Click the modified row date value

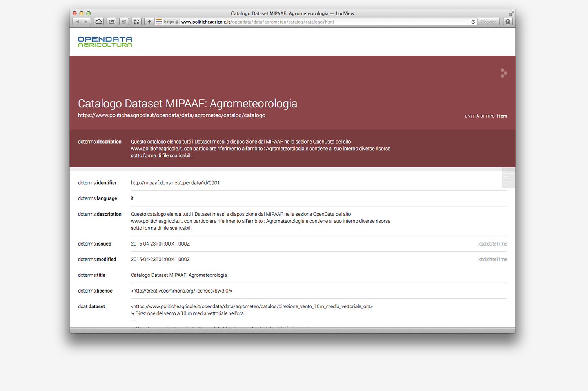click(x=160, y=260)
